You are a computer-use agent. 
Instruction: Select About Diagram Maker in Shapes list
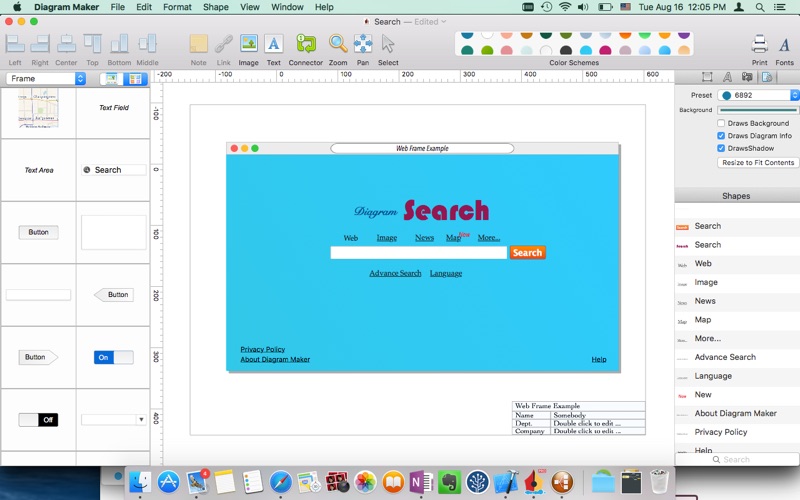click(737, 413)
